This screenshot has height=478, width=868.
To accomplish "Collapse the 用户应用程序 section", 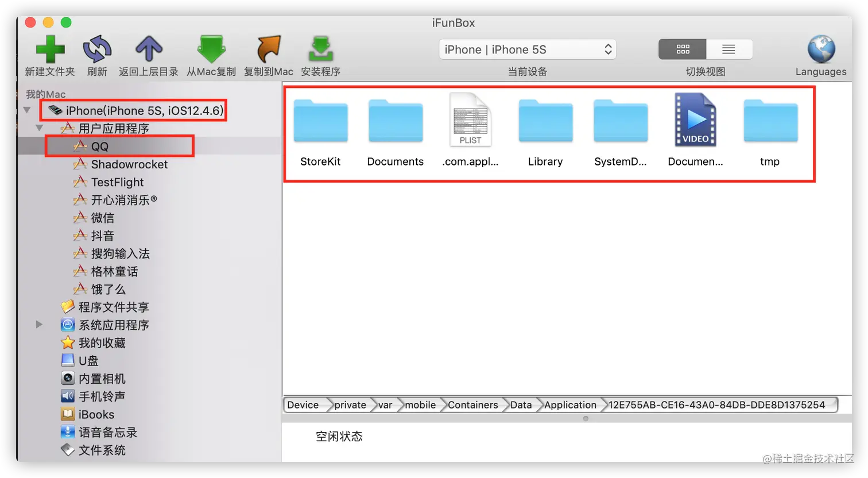I will coord(40,128).
